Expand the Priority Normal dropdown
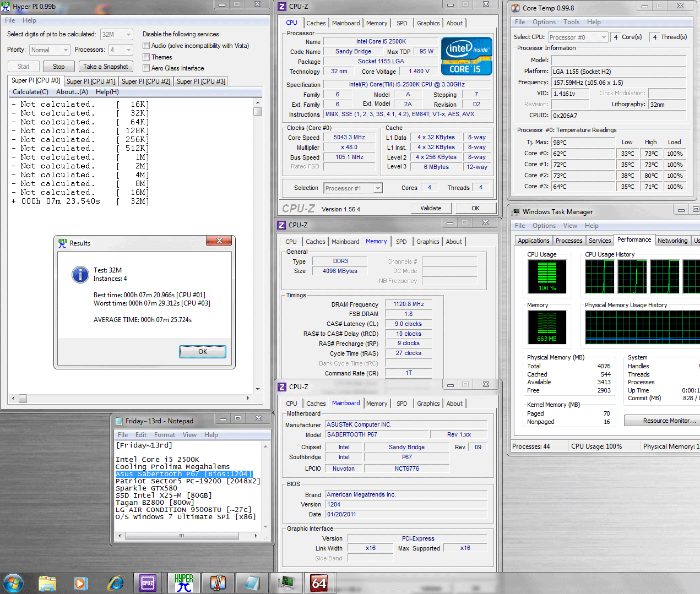This screenshot has width=700, height=594. (50, 50)
